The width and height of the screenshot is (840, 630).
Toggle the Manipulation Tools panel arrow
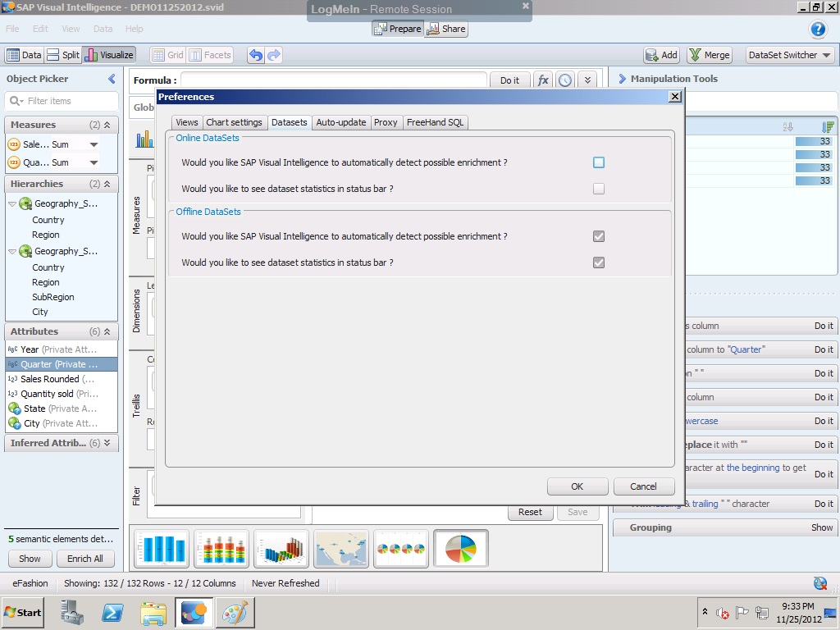pyautogui.click(x=622, y=79)
